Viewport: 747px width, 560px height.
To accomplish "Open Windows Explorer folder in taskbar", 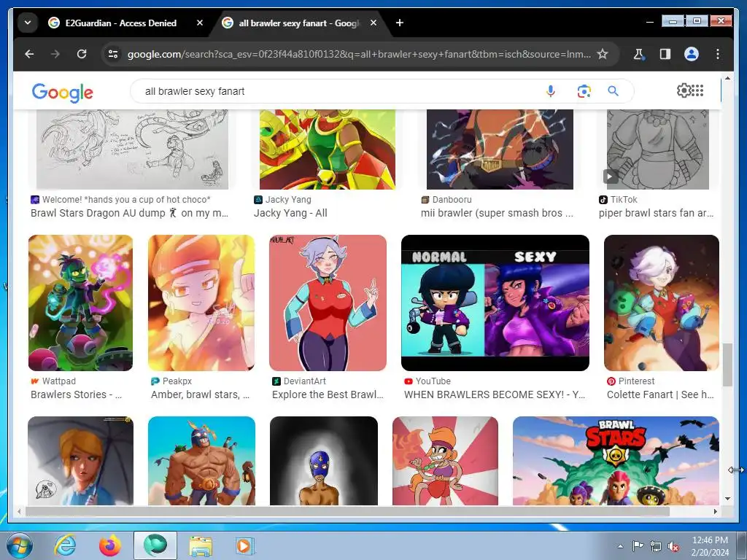I will 201,545.
